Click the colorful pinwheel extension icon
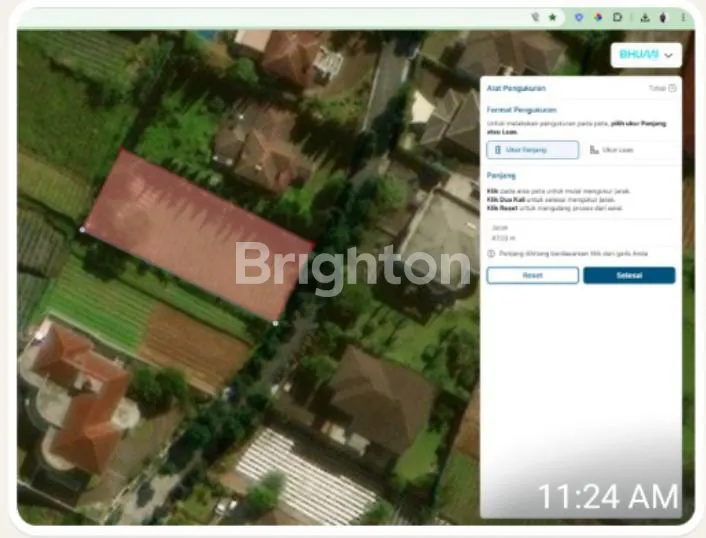Viewport: 706px width, 538px height. pos(598,17)
